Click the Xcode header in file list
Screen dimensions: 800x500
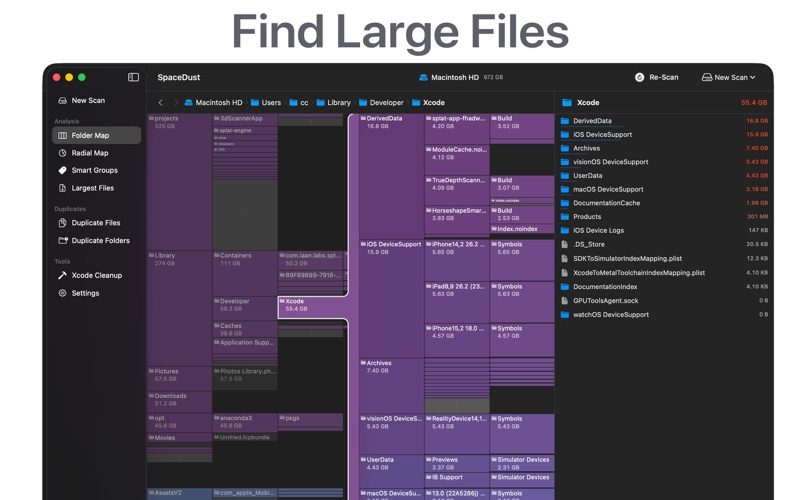click(x=664, y=103)
